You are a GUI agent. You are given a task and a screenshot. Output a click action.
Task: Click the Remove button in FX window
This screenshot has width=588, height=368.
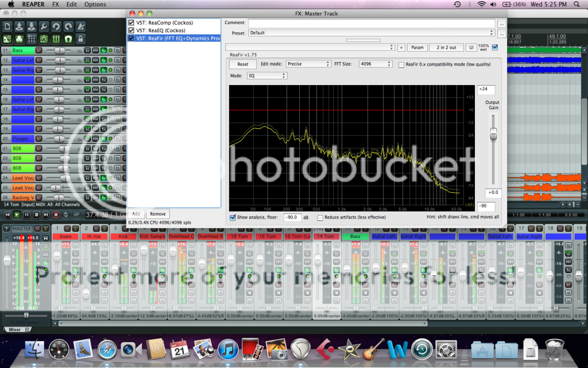coord(158,214)
